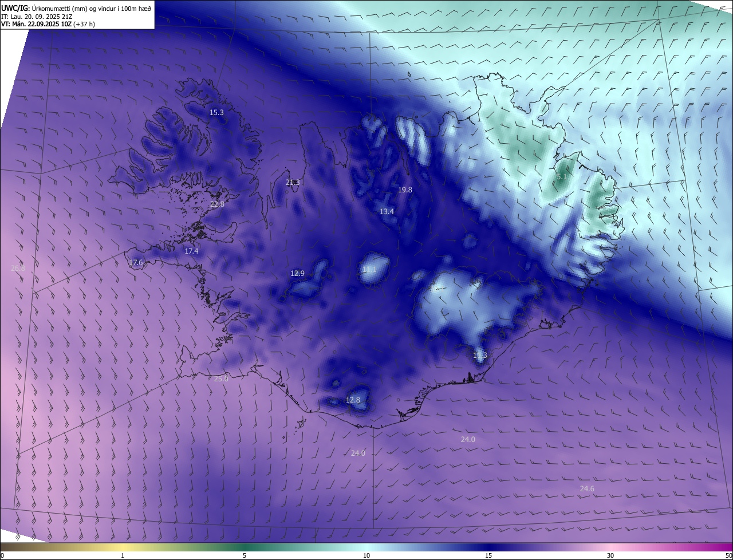This screenshot has width=733, height=560.
Task: Select the 19.8 value label in north Iceland
Action: pyautogui.click(x=405, y=190)
